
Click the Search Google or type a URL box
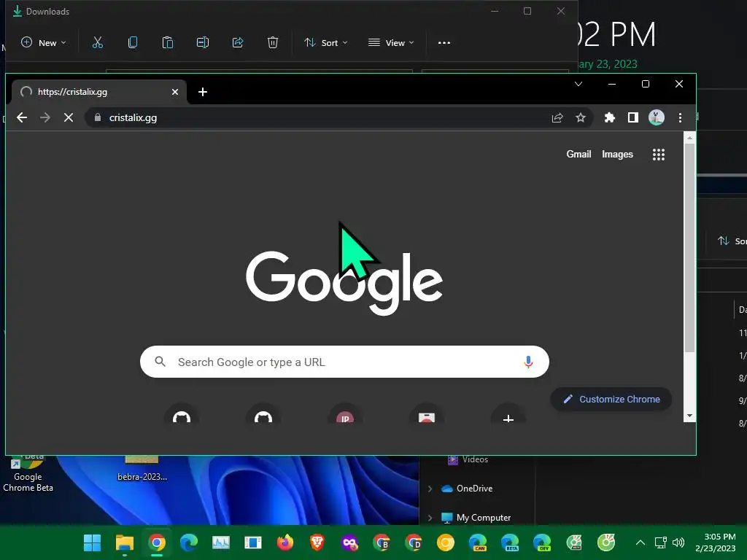(344, 362)
